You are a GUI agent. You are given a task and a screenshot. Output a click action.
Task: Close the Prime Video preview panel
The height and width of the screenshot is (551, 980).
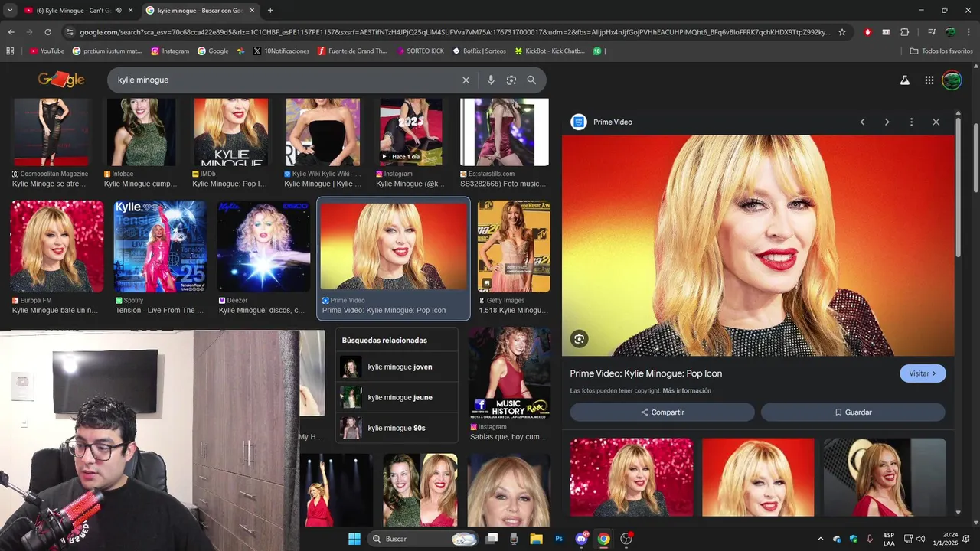936,122
